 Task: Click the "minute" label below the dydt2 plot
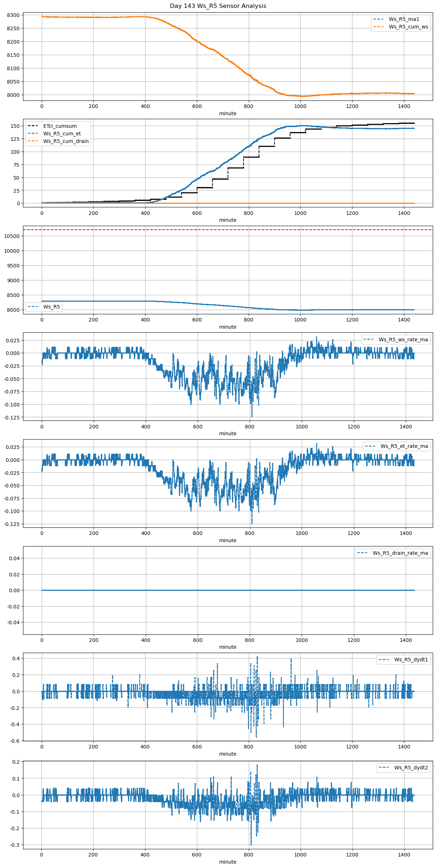pos(228,862)
